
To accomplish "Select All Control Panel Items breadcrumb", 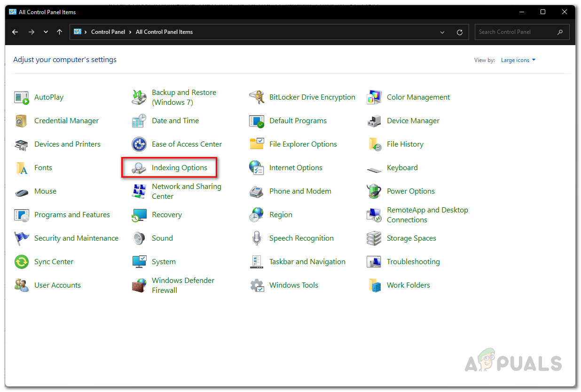I will [x=164, y=32].
